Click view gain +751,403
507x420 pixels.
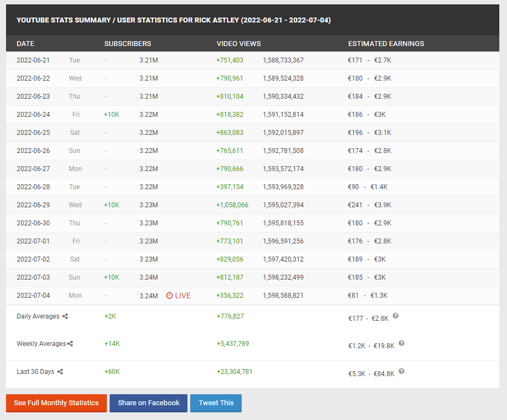[x=230, y=60]
